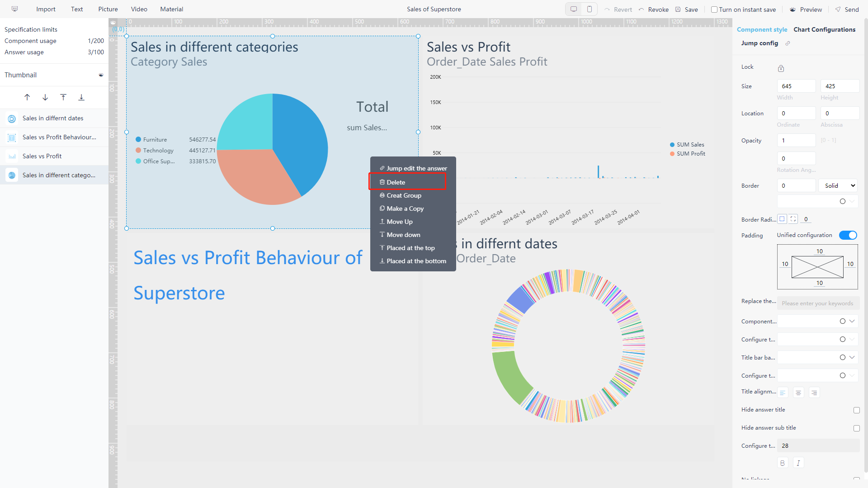
Task: Toggle Padding Unified configuration switch
Action: click(848, 235)
